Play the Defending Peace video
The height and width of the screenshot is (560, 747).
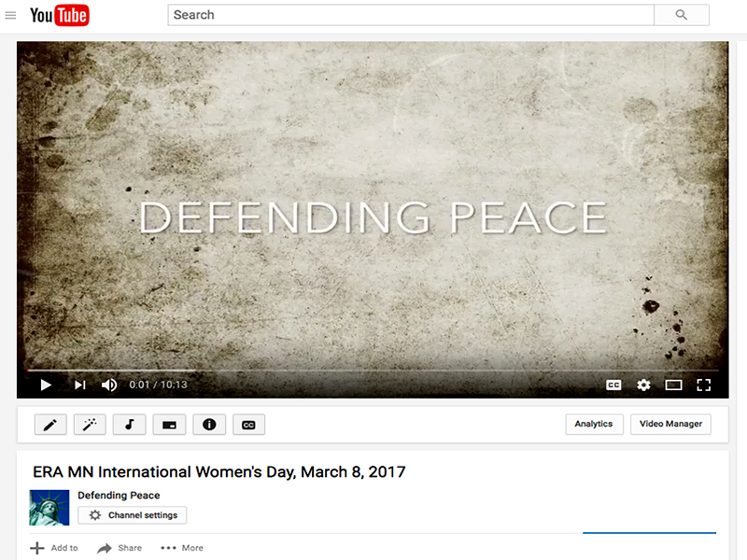[x=46, y=385]
